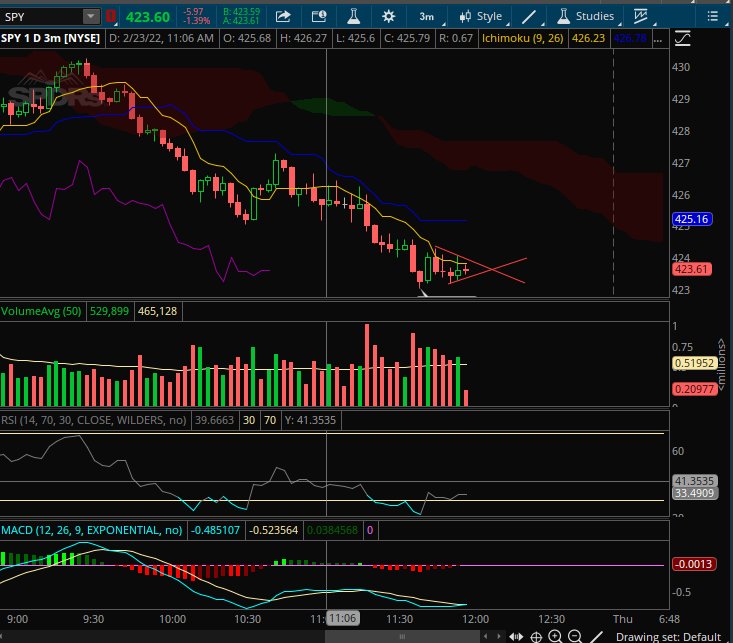
Task: Click the 41.3535 RSI axis bubble
Action: (x=695, y=481)
